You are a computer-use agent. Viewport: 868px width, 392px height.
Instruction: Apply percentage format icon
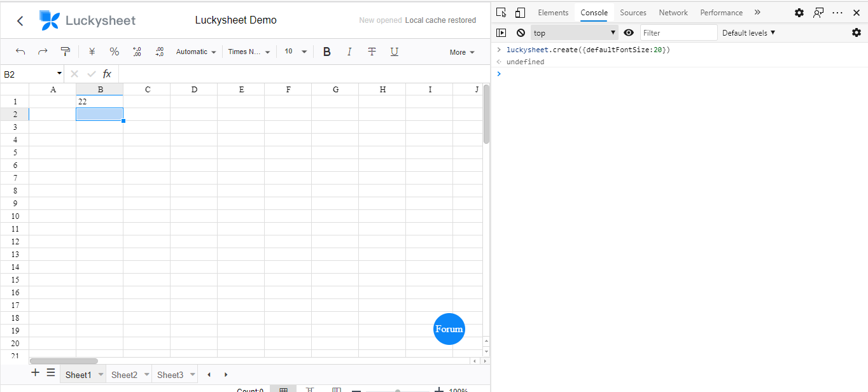click(115, 52)
